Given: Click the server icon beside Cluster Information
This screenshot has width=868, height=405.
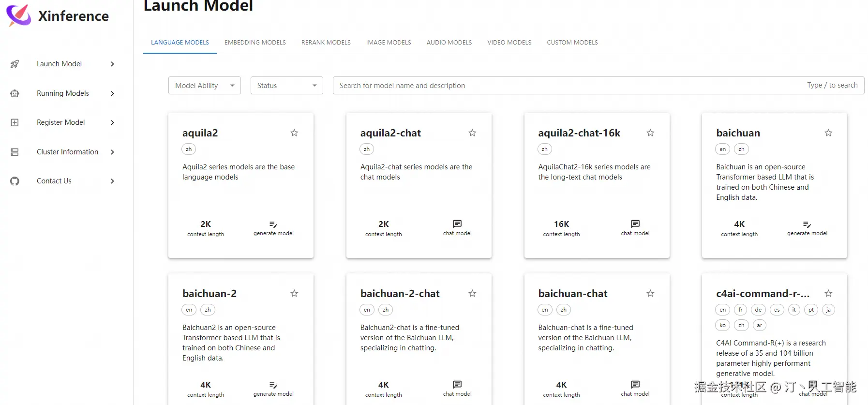Looking at the screenshot, I should point(15,152).
